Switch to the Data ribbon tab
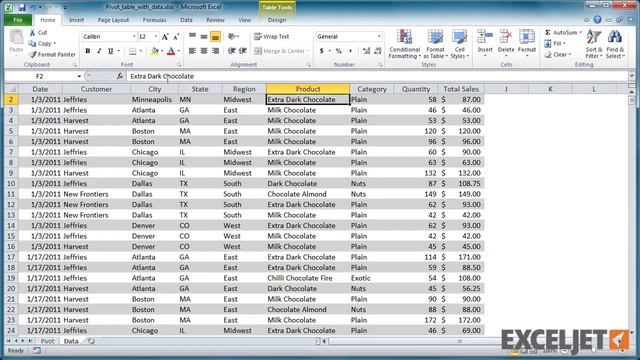This screenshot has height=360, width=640. coord(186,20)
